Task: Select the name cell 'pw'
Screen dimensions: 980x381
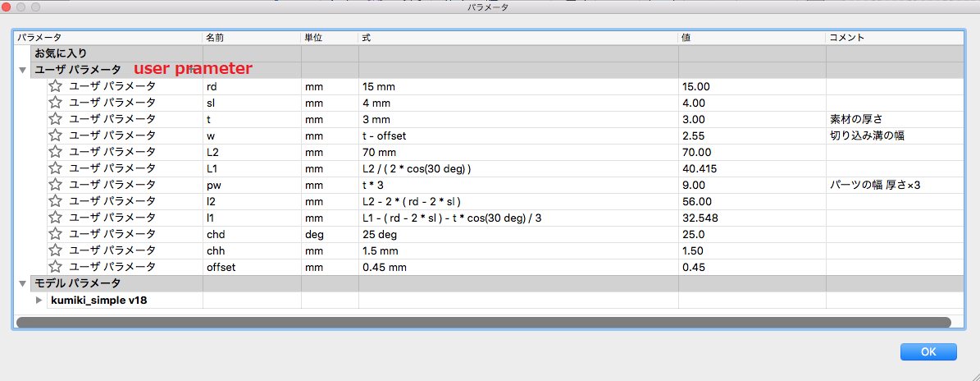Action: [x=252, y=185]
